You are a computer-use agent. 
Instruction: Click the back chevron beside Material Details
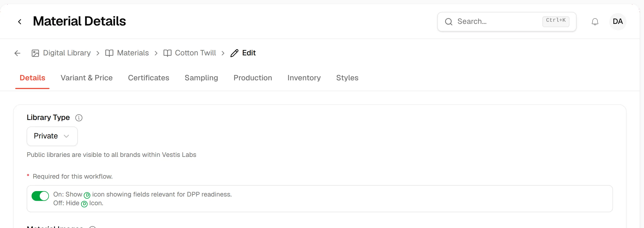pyautogui.click(x=20, y=22)
